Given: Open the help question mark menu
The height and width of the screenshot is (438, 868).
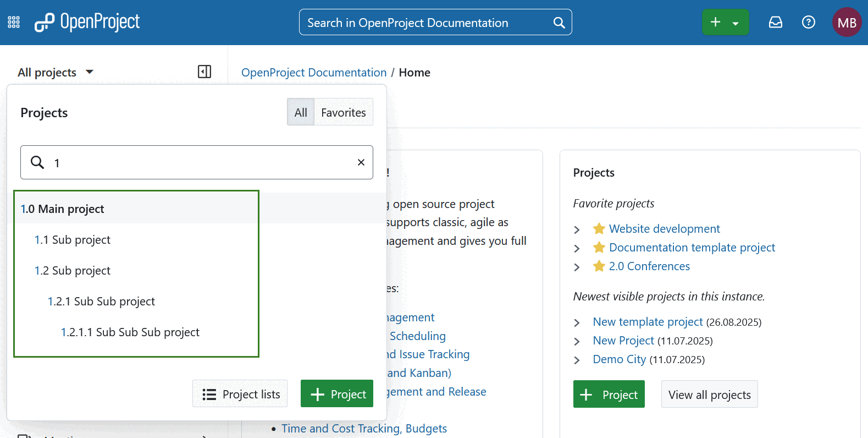Looking at the screenshot, I should tap(808, 22).
